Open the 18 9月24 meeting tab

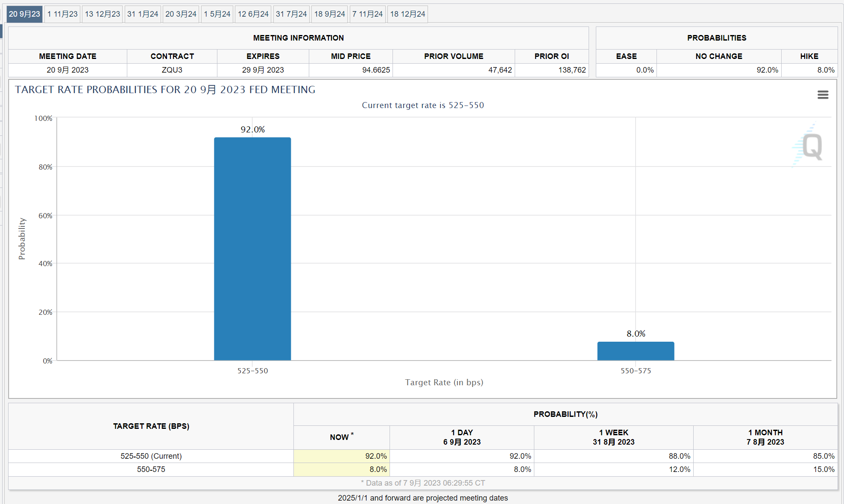[329, 14]
